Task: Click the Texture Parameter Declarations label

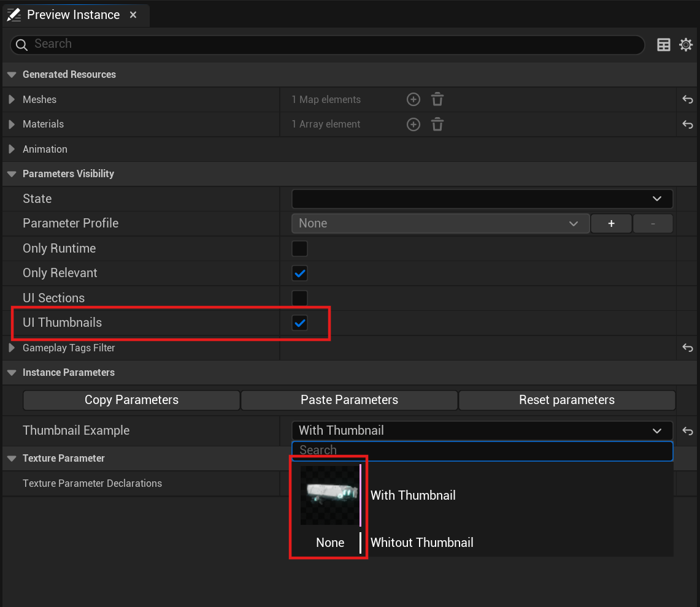Action: (x=93, y=483)
